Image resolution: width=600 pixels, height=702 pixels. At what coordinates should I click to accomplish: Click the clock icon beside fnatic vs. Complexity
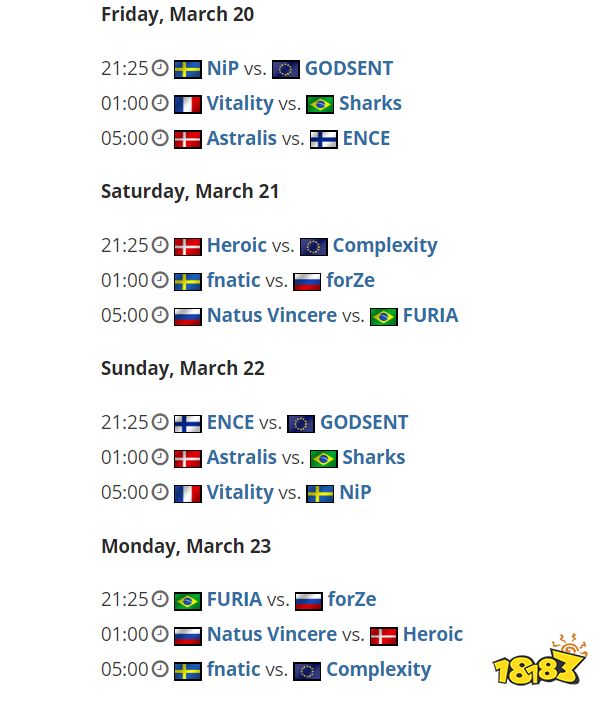(x=160, y=670)
